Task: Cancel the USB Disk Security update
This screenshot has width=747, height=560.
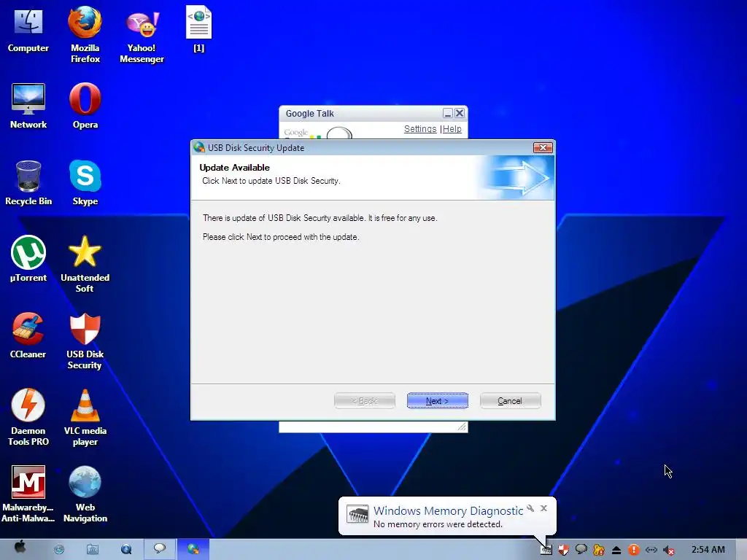Action: pos(510,401)
